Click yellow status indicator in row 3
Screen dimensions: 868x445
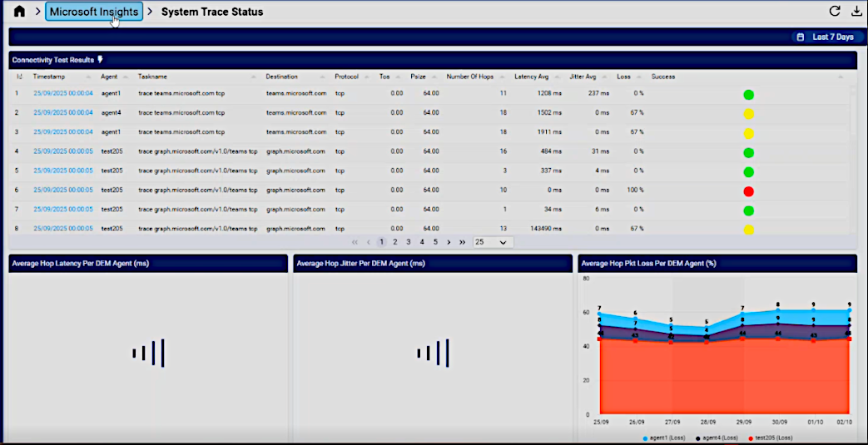coord(748,133)
